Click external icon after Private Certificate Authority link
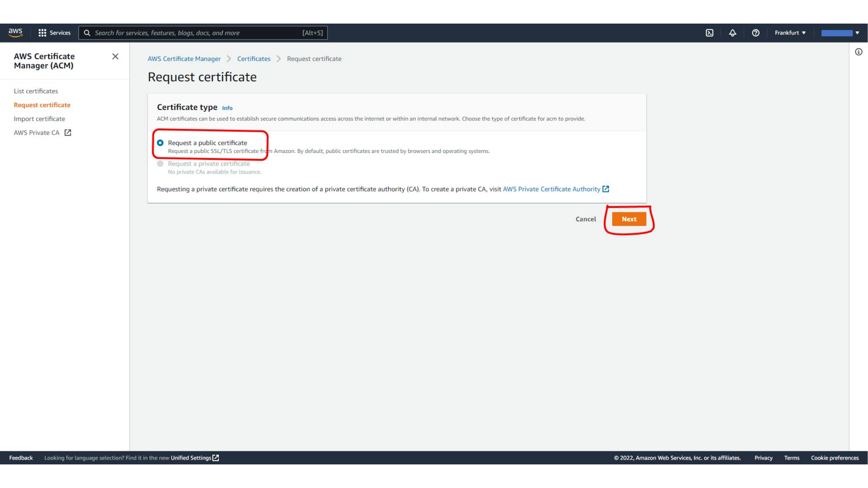The image size is (868, 488). tap(606, 189)
